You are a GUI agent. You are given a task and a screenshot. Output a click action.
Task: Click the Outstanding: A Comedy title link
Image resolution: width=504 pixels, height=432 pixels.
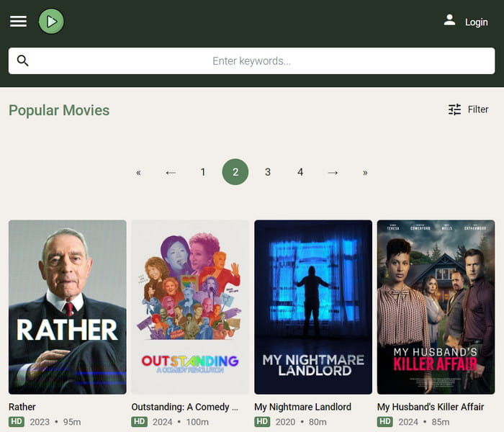tap(185, 407)
